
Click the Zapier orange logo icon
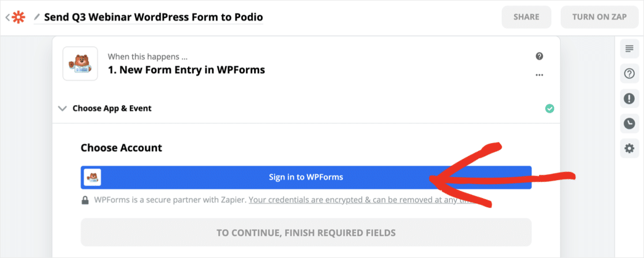[x=18, y=17]
